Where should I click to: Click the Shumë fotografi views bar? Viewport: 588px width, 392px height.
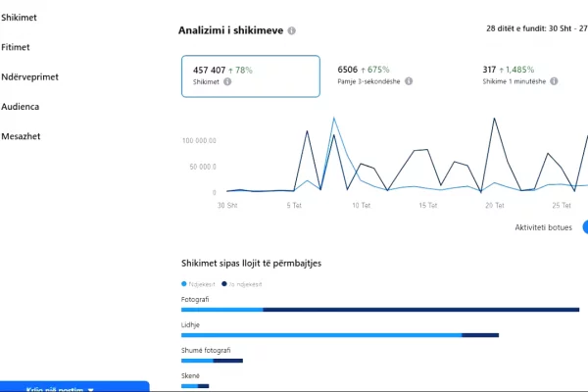212,361
